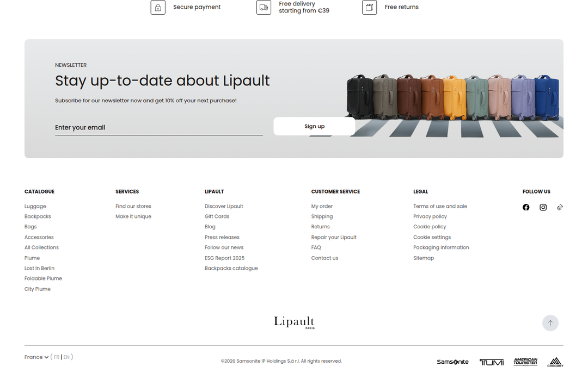Open All Collections link
This screenshot has height=385, width=588.
coord(41,247)
